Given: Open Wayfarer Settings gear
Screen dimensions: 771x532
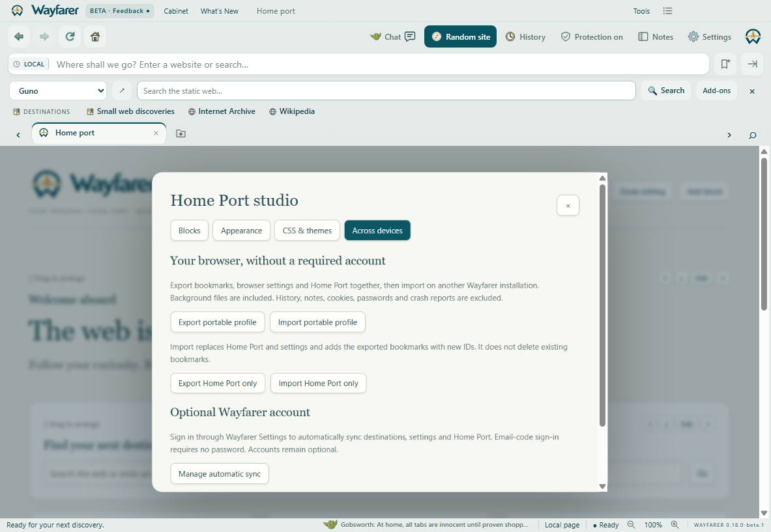Looking at the screenshot, I should pos(710,37).
